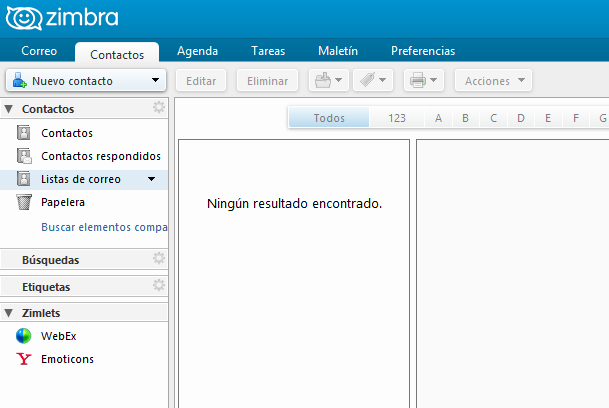Open the tag dropdown arrow
Image resolution: width=609 pixels, height=408 pixels.
[x=383, y=80]
